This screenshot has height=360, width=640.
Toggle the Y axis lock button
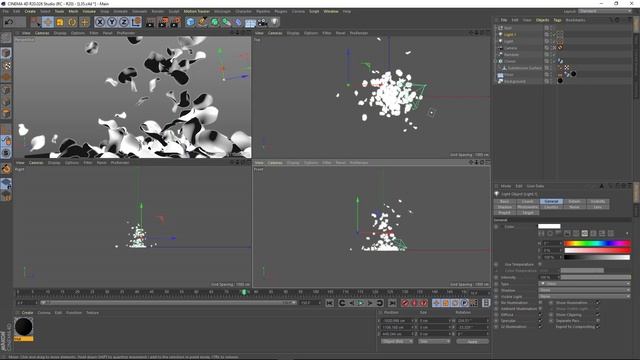click(x=112, y=22)
